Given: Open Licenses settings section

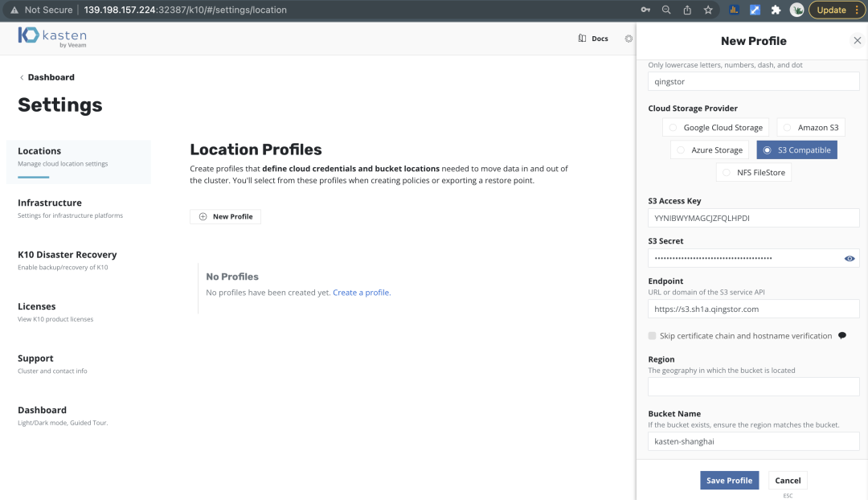Looking at the screenshot, I should point(55,312).
